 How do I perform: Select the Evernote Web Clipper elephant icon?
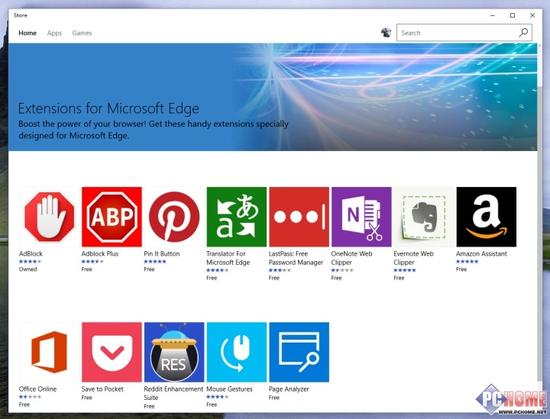click(424, 217)
